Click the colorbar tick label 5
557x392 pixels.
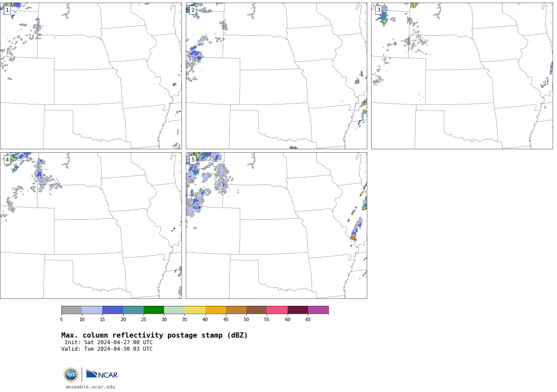(x=61, y=320)
